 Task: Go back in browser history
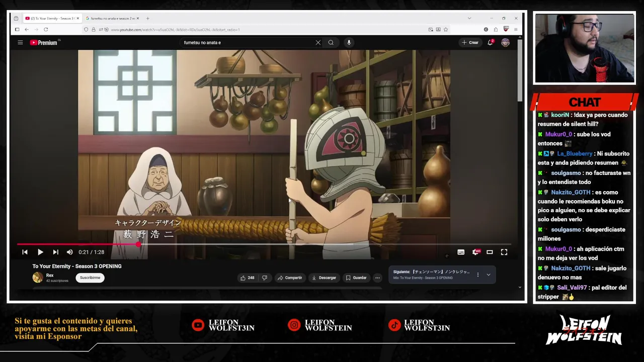click(27, 30)
